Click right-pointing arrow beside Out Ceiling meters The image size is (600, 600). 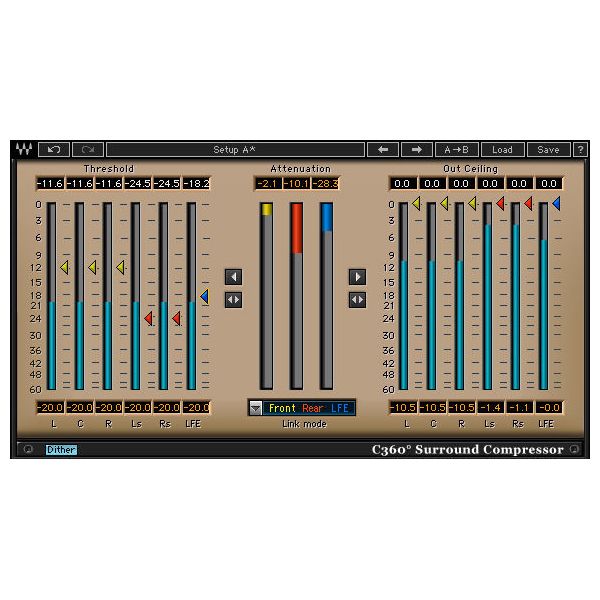point(357,277)
